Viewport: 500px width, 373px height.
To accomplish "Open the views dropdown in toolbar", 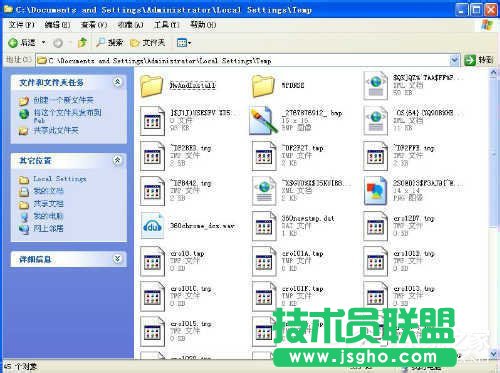I will [184, 43].
